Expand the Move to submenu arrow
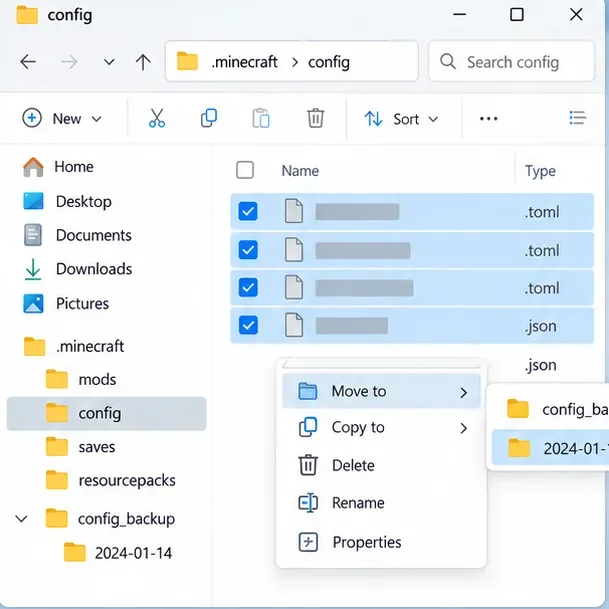The width and height of the screenshot is (609, 609). pyautogui.click(x=463, y=392)
